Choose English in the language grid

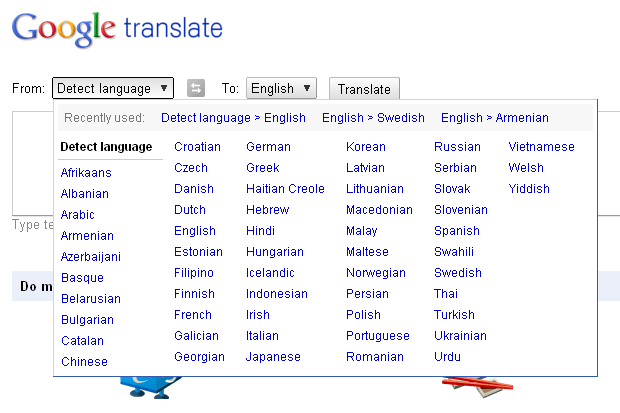click(195, 231)
